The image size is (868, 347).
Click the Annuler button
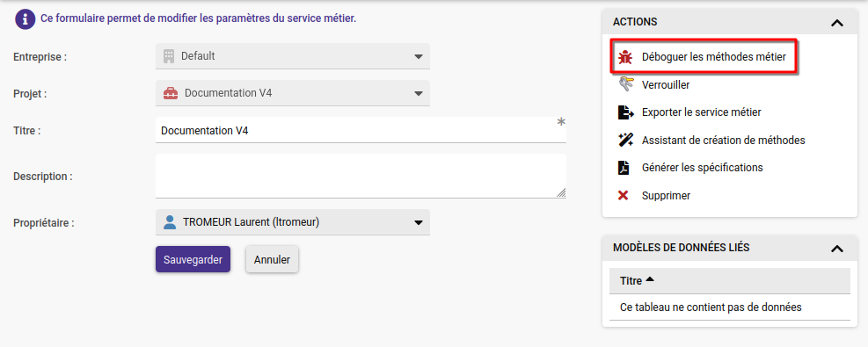point(272,259)
